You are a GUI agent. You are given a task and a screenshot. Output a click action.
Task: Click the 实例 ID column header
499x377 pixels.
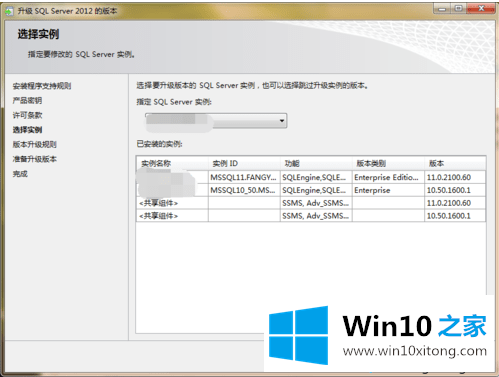[244, 163]
